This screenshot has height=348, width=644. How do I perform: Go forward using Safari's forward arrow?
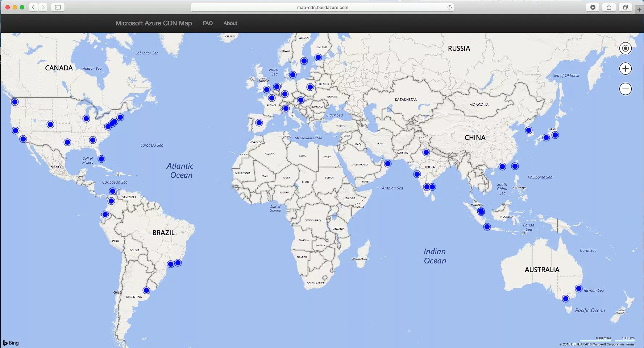point(43,7)
